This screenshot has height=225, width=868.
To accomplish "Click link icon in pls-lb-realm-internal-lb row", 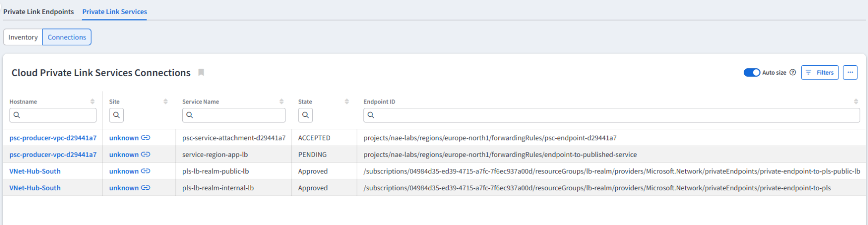I will pyautogui.click(x=146, y=188).
